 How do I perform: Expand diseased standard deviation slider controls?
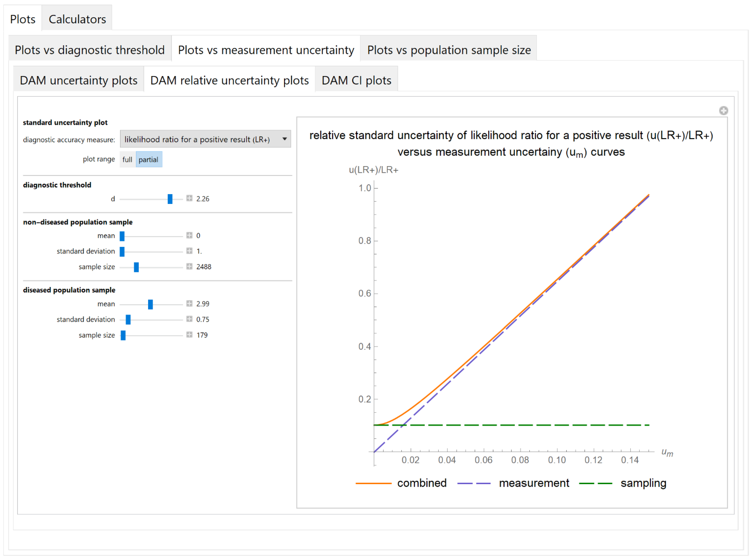(189, 319)
